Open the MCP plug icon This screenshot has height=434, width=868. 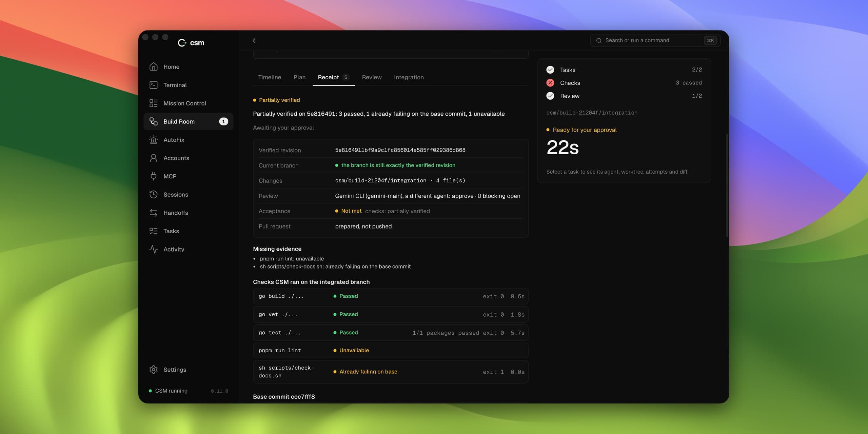click(x=154, y=176)
